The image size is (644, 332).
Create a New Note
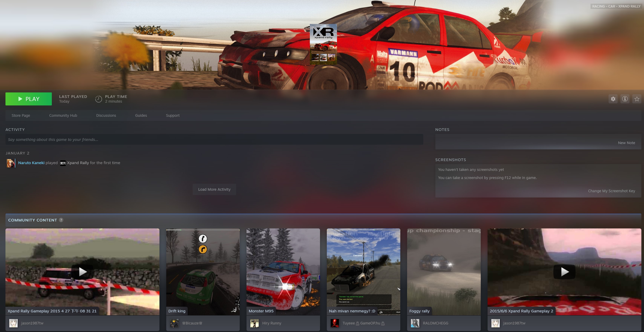point(626,143)
